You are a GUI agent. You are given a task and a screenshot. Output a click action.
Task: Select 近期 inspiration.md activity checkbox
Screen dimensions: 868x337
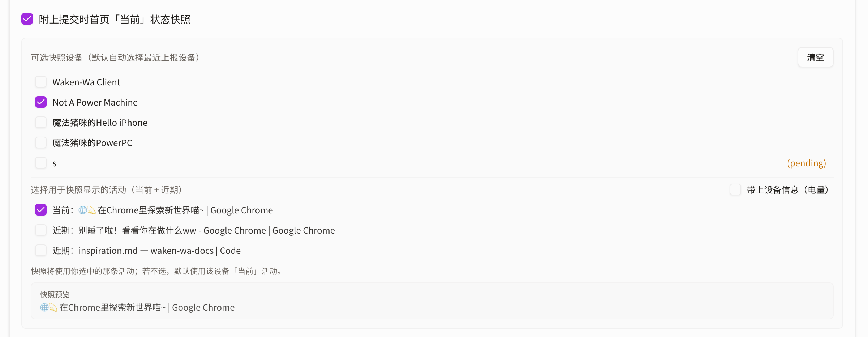41,250
